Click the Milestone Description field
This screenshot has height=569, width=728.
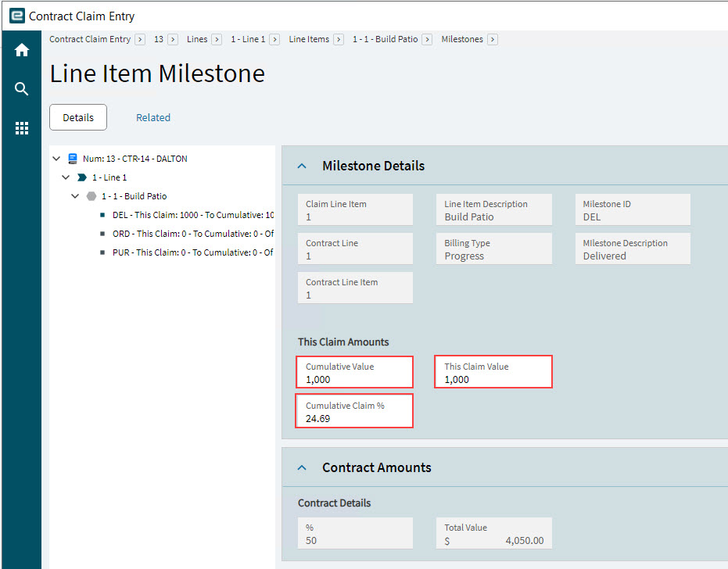click(x=633, y=249)
